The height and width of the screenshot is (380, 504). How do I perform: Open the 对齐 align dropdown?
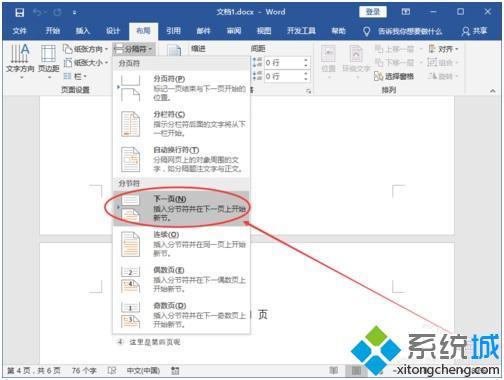(x=443, y=49)
